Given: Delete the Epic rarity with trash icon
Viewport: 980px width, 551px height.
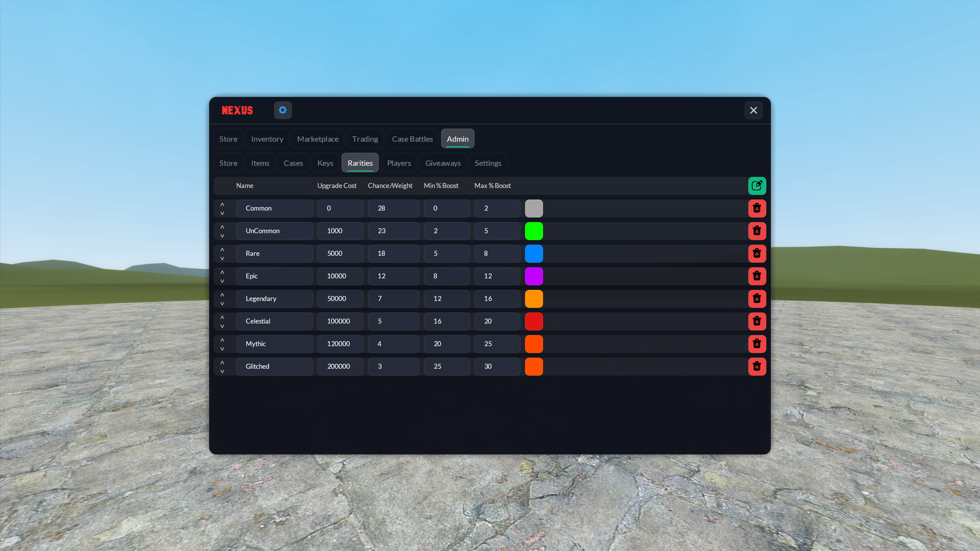Looking at the screenshot, I should tap(757, 276).
